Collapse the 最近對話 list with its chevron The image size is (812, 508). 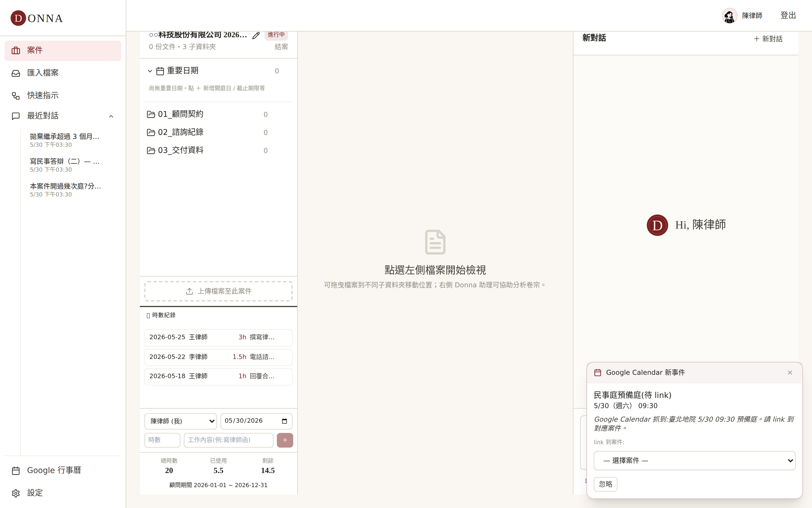tap(111, 116)
